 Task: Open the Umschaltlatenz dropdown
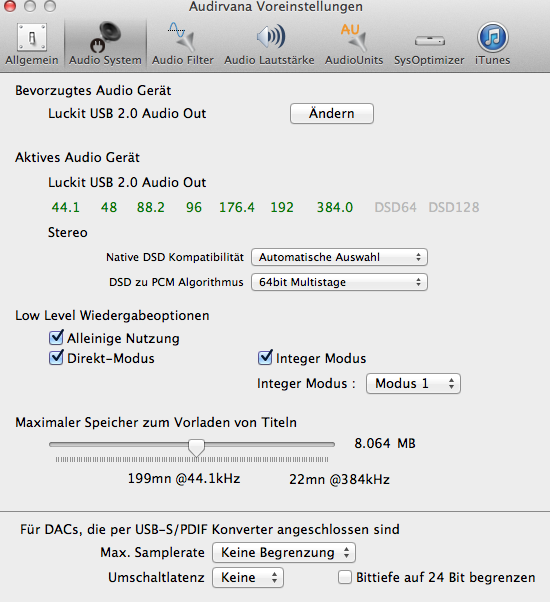tap(248, 577)
